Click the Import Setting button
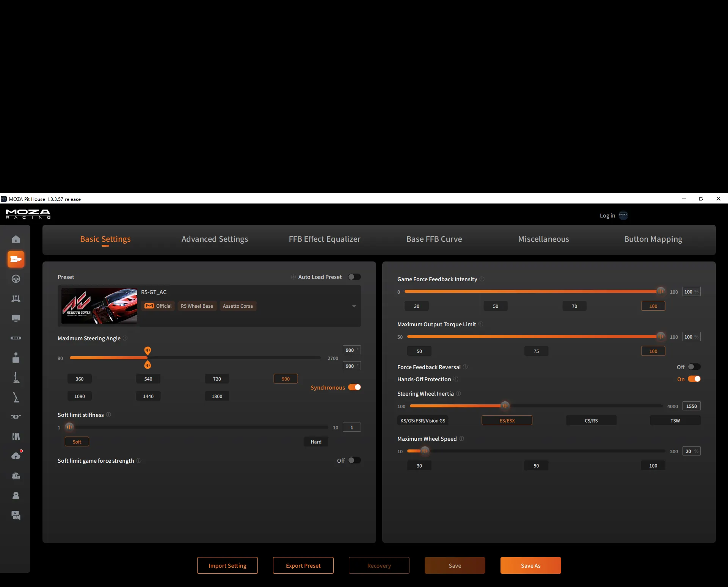Screen dimensions: 728x587 coord(227,565)
